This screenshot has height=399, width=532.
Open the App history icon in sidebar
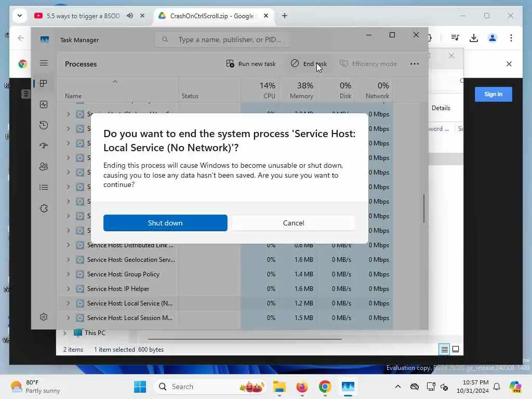click(x=44, y=125)
